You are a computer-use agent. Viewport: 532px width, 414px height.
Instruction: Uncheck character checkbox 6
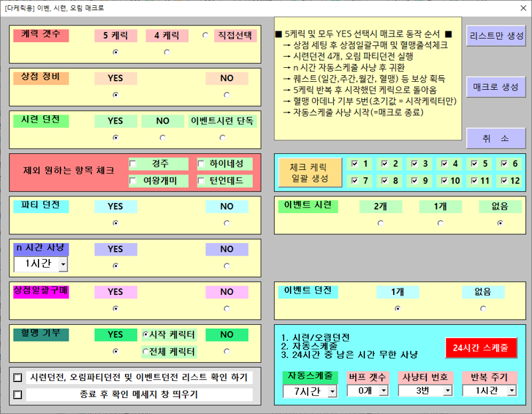(504, 164)
